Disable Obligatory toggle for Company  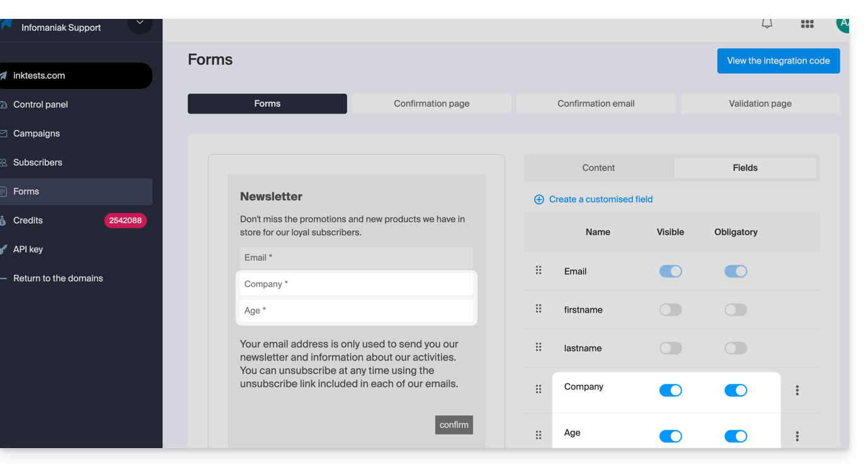pos(736,390)
